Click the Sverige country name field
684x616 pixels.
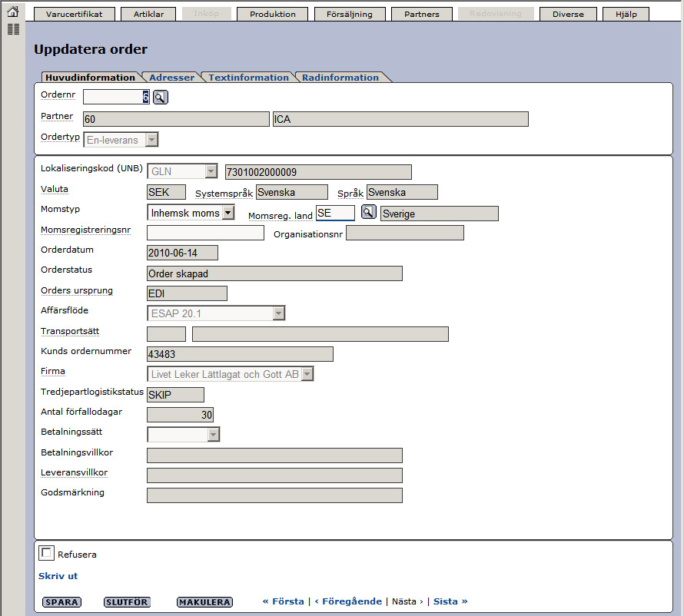(x=440, y=214)
